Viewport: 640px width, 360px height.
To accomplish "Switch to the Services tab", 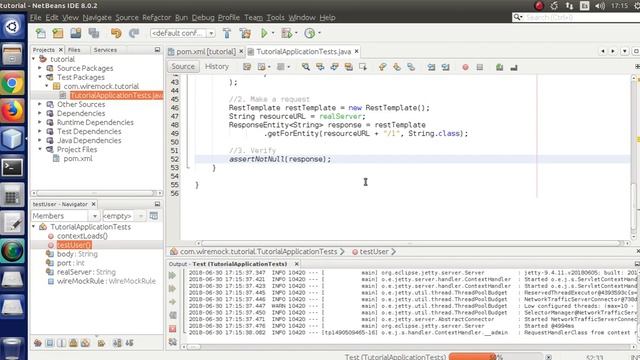I will tap(105, 49).
